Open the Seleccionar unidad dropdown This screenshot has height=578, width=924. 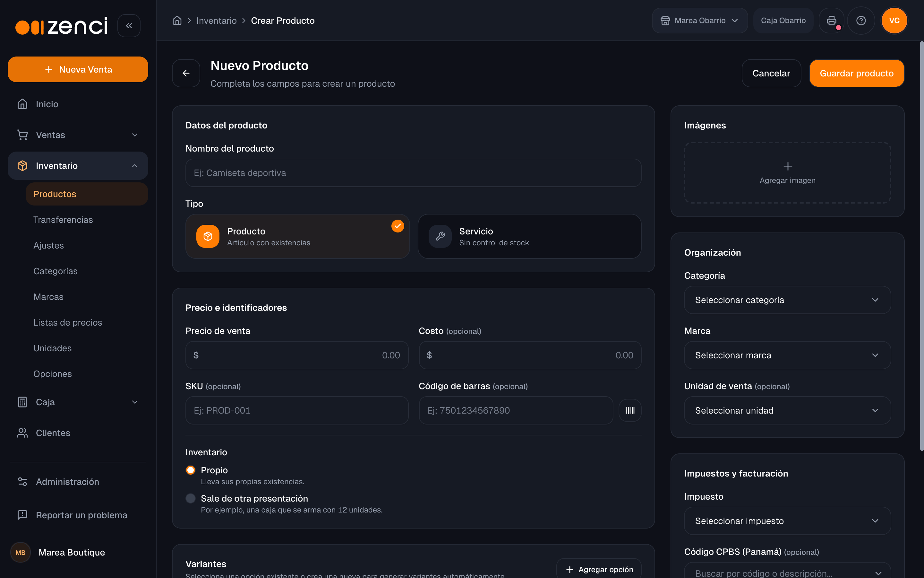click(787, 410)
